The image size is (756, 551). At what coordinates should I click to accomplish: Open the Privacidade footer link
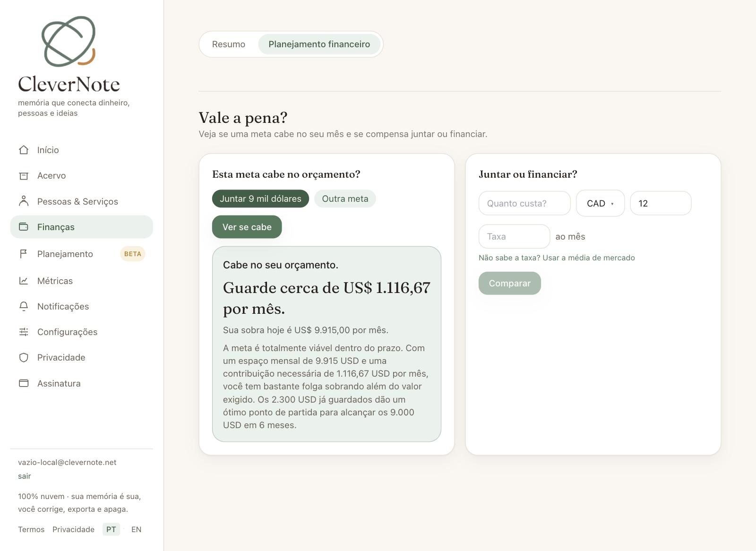[x=73, y=529]
